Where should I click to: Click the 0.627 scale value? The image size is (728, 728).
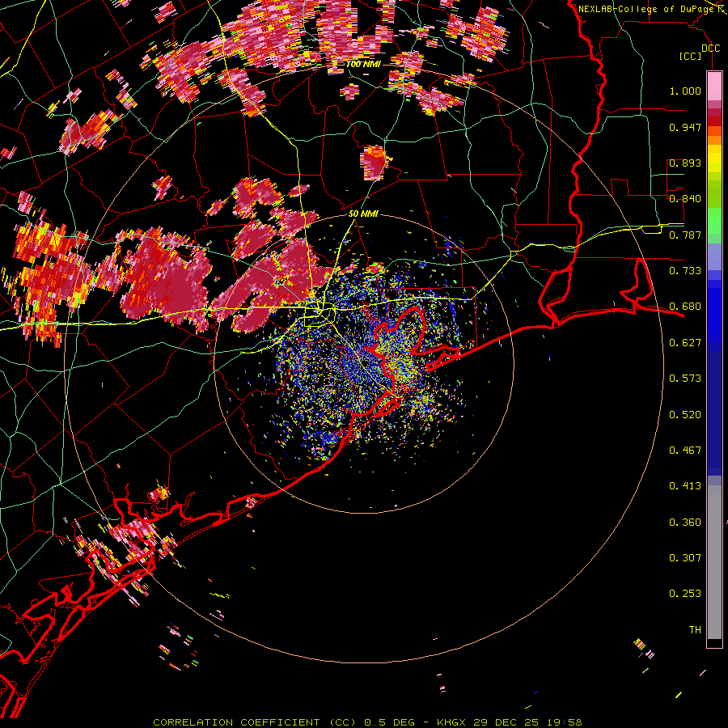[x=685, y=343]
